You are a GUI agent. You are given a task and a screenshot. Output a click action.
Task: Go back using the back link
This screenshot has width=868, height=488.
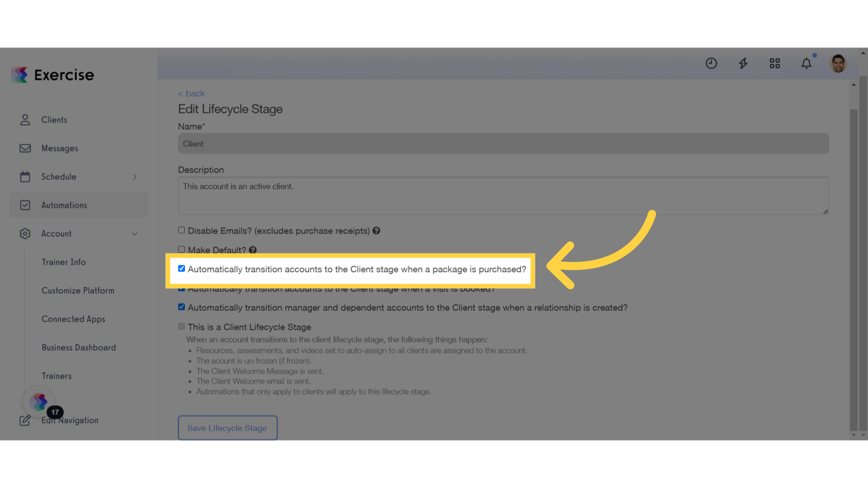pos(191,93)
